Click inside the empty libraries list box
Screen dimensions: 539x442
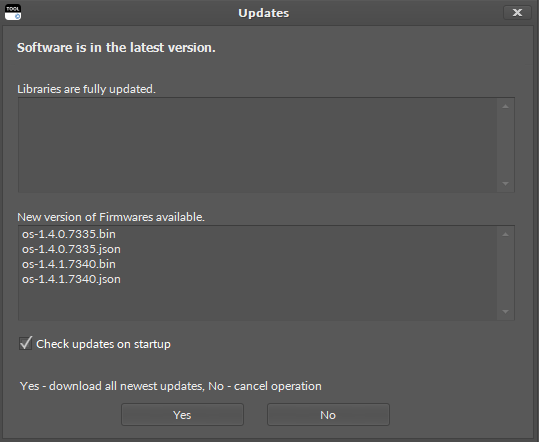[x=257, y=145]
